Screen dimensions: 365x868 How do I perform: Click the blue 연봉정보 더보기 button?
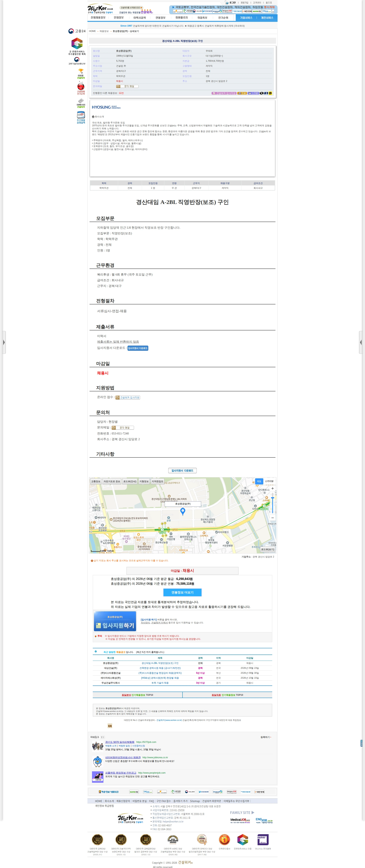(182, 592)
